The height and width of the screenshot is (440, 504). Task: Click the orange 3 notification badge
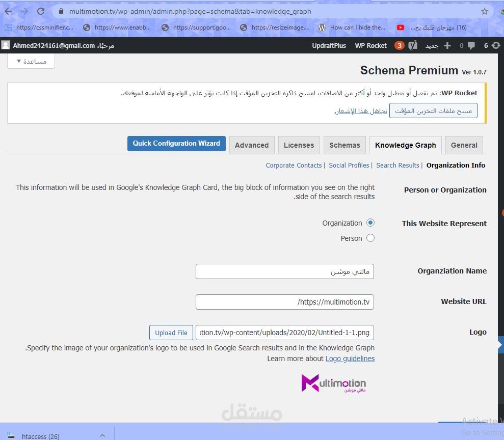[399, 46]
